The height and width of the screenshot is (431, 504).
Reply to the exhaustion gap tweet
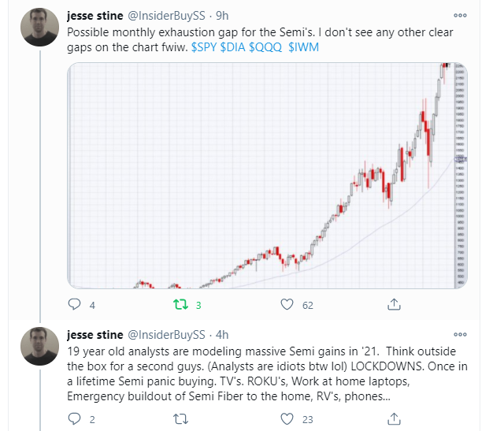tap(76, 304)
